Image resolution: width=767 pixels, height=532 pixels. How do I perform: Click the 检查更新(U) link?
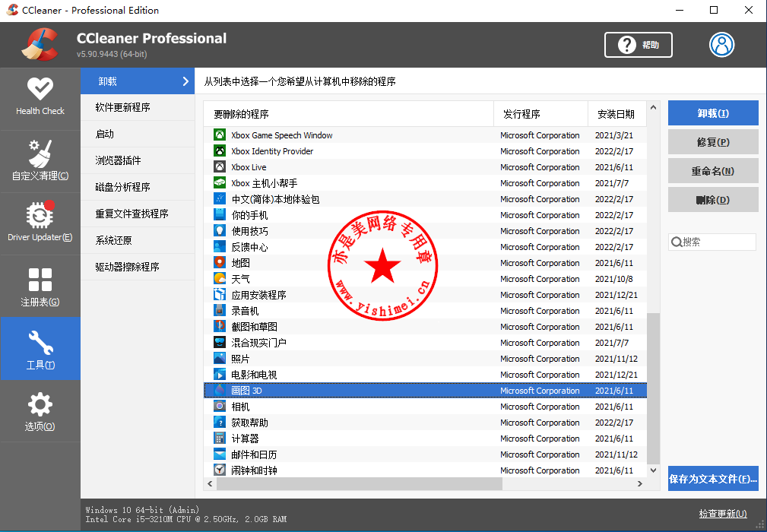[x=723, y=514]
